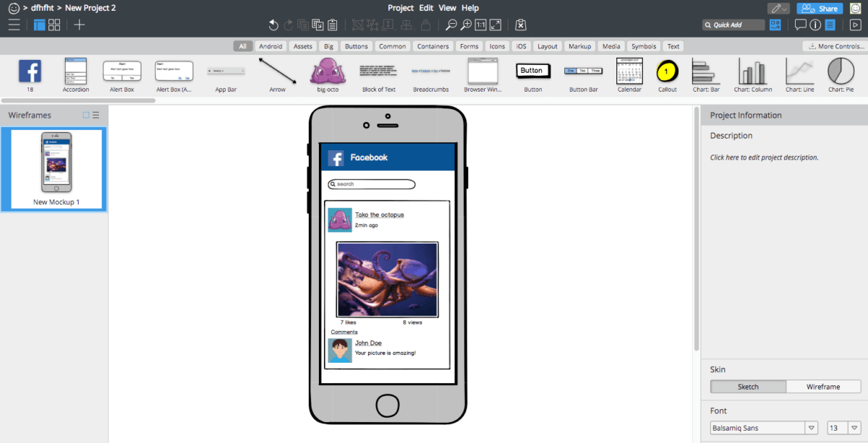Select the Sketch skin option

pyautogui.click(x=748, y=387)
